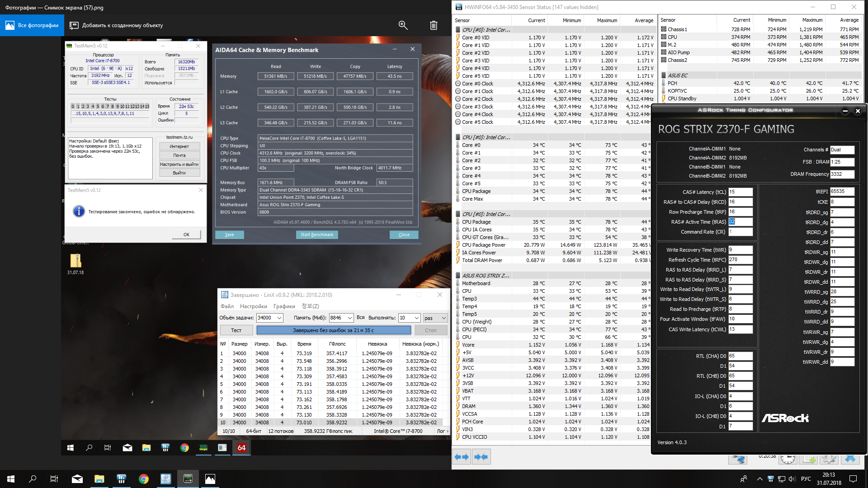Image resolution: width=868 pixels, height=488 pixels.
Task: Click HWiNFO shrink columns inward-arrows icon
Action: (x=481, y=457)
